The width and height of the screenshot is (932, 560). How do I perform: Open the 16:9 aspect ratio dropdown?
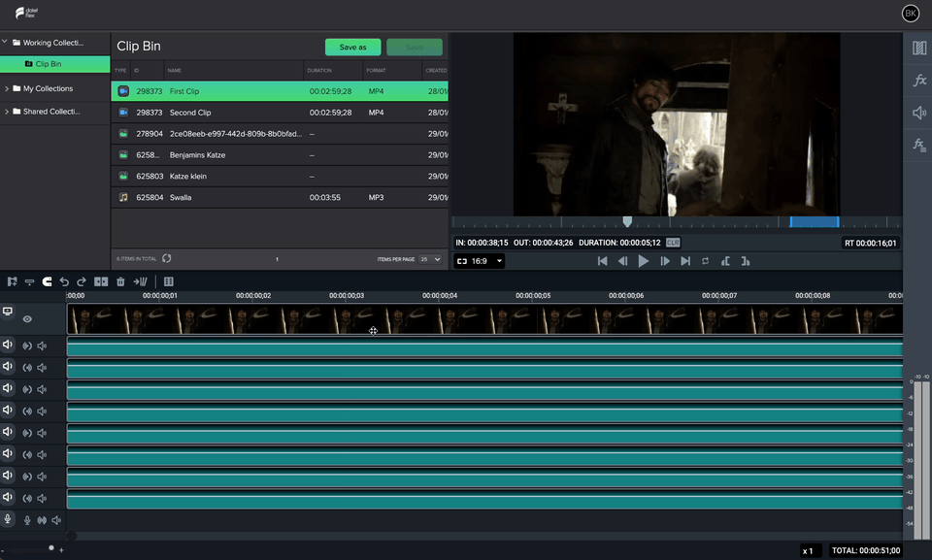(x=479, y=261)
